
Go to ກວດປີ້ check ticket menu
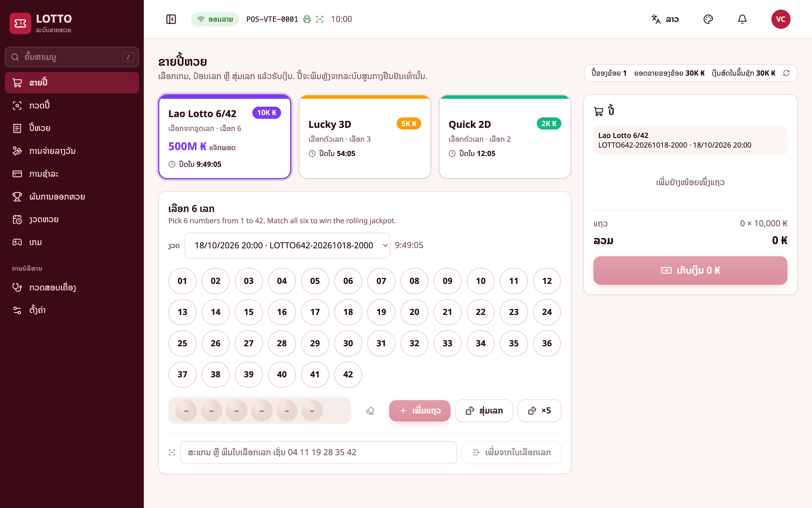tap(72, 105)
